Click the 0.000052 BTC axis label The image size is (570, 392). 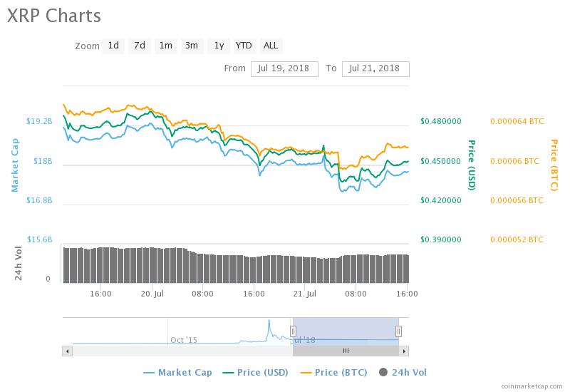pyautogui.click(x=517, y=239)
